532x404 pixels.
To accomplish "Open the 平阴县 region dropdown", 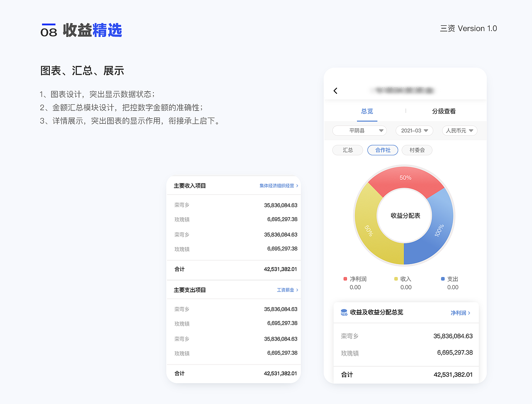I will coord(360,130).
